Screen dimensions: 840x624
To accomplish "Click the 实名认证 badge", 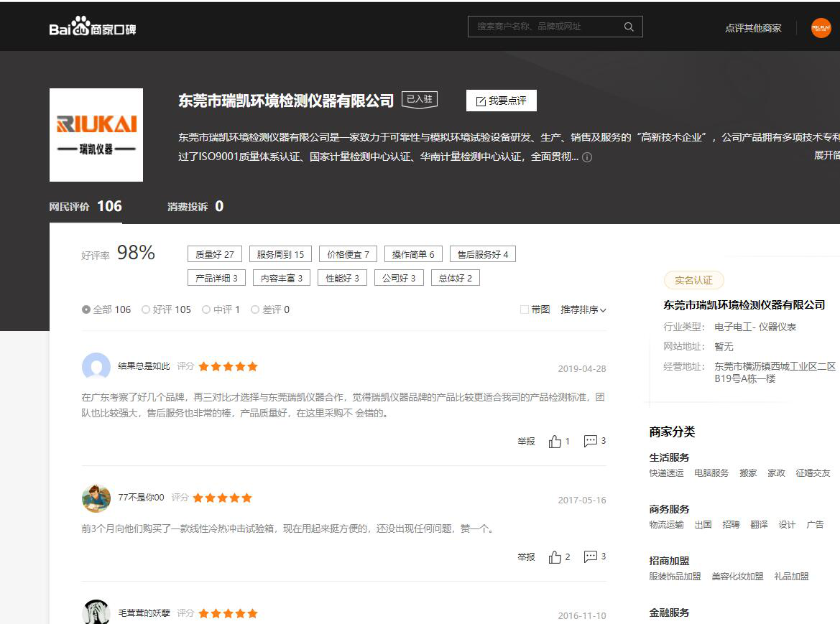I will pos(693,280).
